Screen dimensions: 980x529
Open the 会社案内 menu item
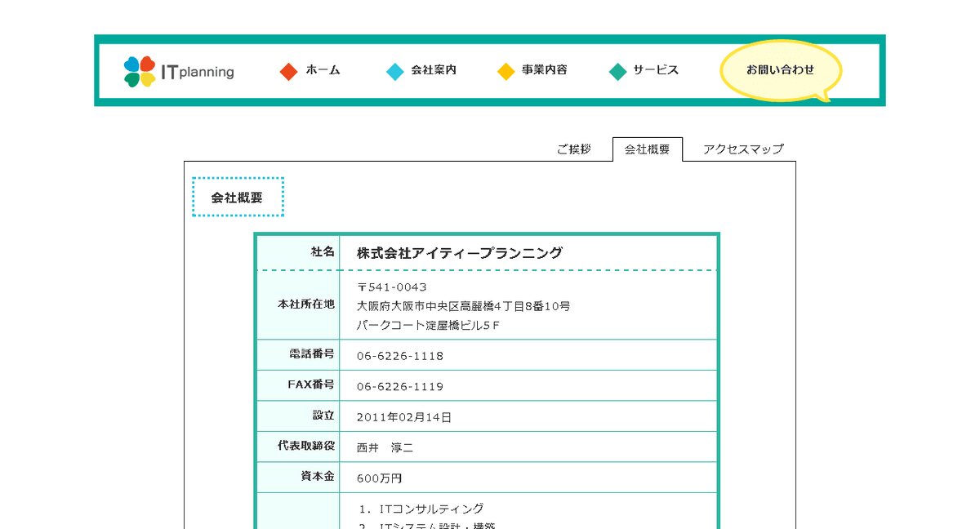click(x=434, y=70)
